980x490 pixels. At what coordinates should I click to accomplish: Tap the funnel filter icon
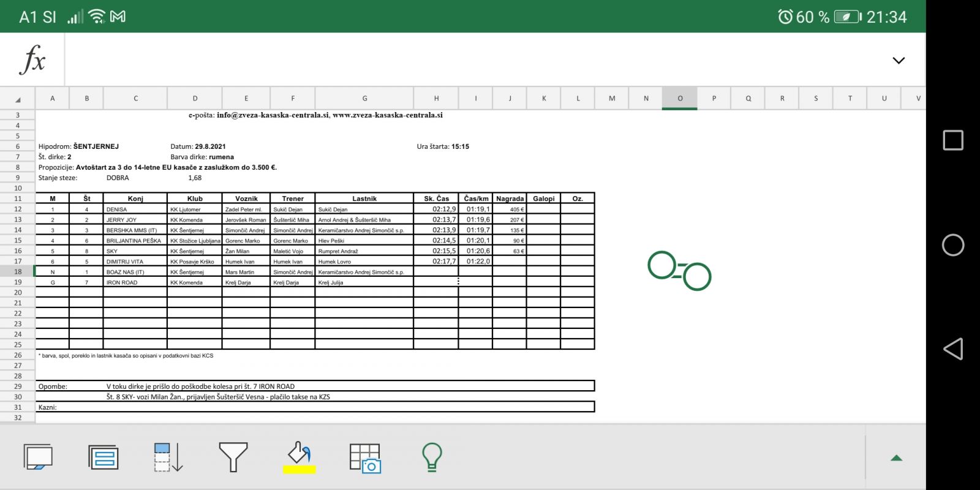(x=233, y=458)
